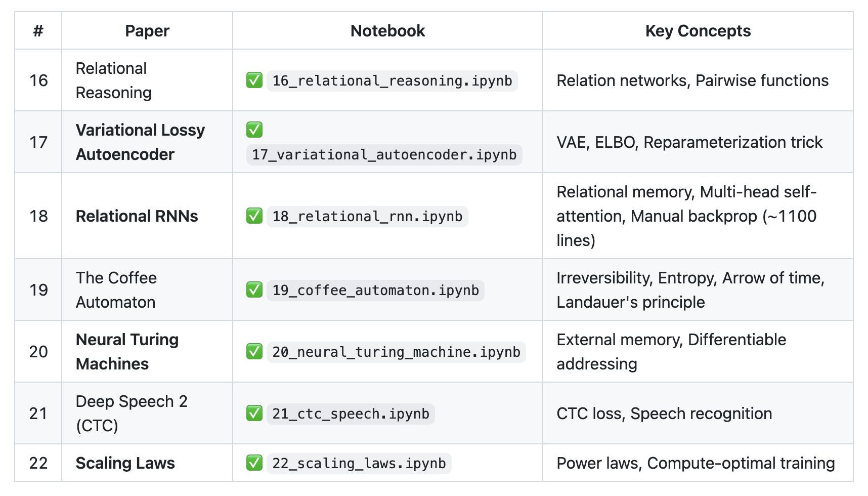
Task: Click the Scaling Laws paper title
Action: click(125, 463)
